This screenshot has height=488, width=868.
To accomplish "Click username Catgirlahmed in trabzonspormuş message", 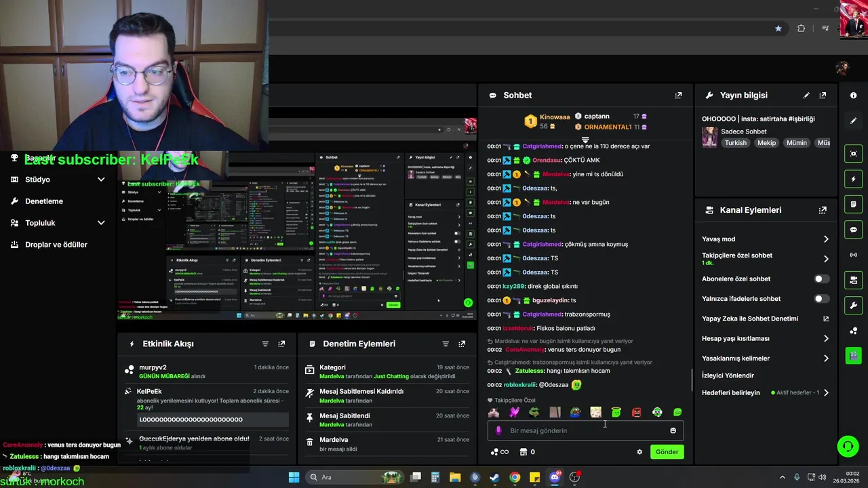I will pyautogui.click(x=542, y=314).
